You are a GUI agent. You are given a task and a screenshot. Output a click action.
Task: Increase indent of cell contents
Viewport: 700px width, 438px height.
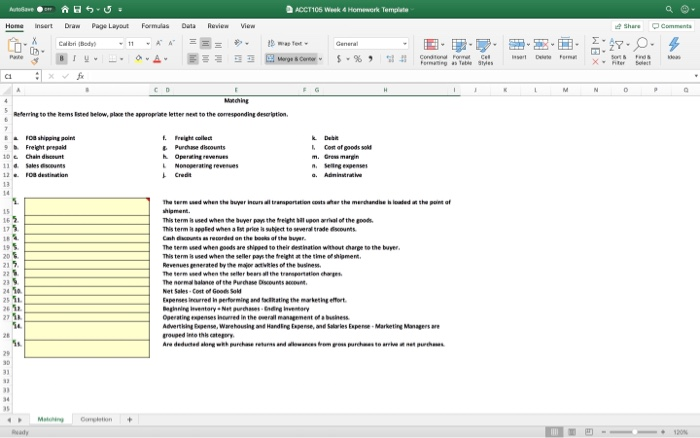tap(250, 58)
